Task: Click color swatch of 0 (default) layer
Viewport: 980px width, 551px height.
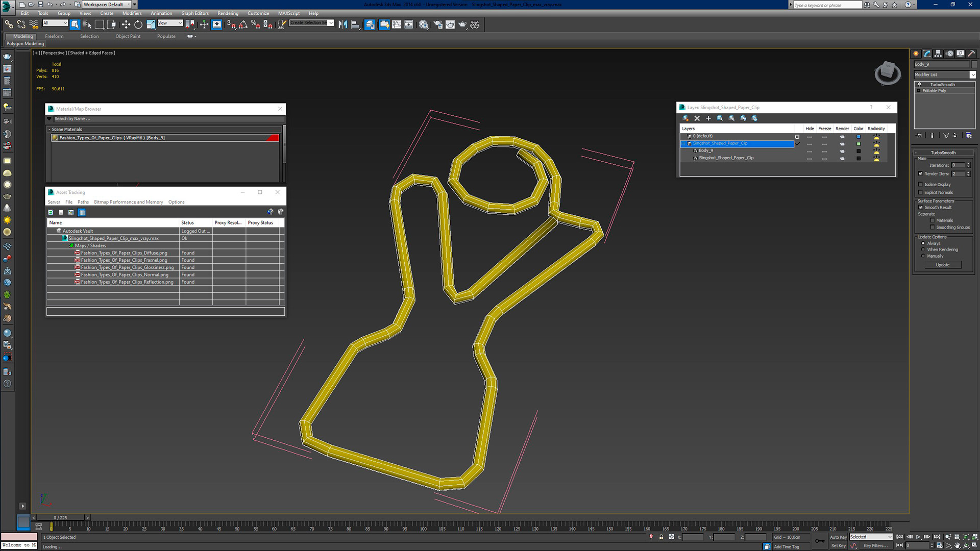Action: (x=859, y=137)
